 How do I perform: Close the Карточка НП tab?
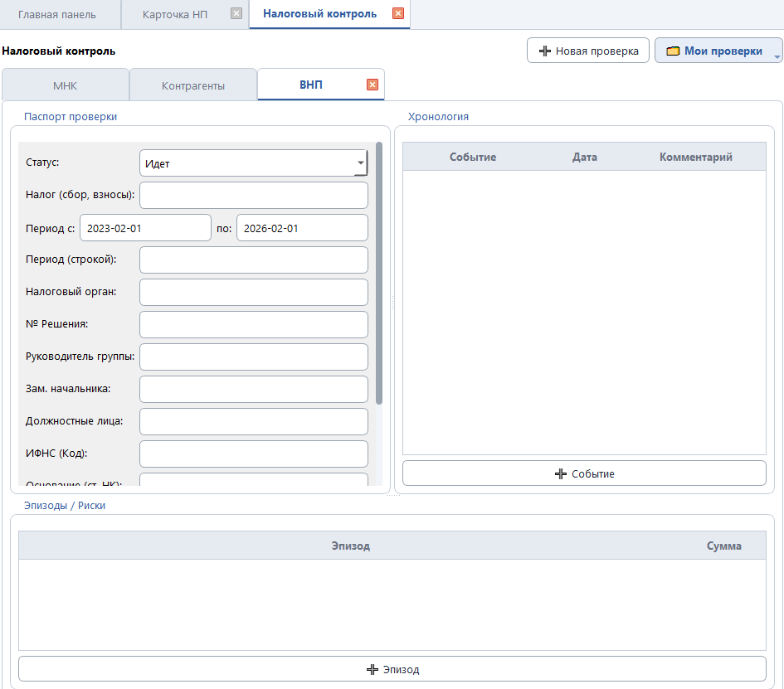pyautogui.click(x=236, y=14)
